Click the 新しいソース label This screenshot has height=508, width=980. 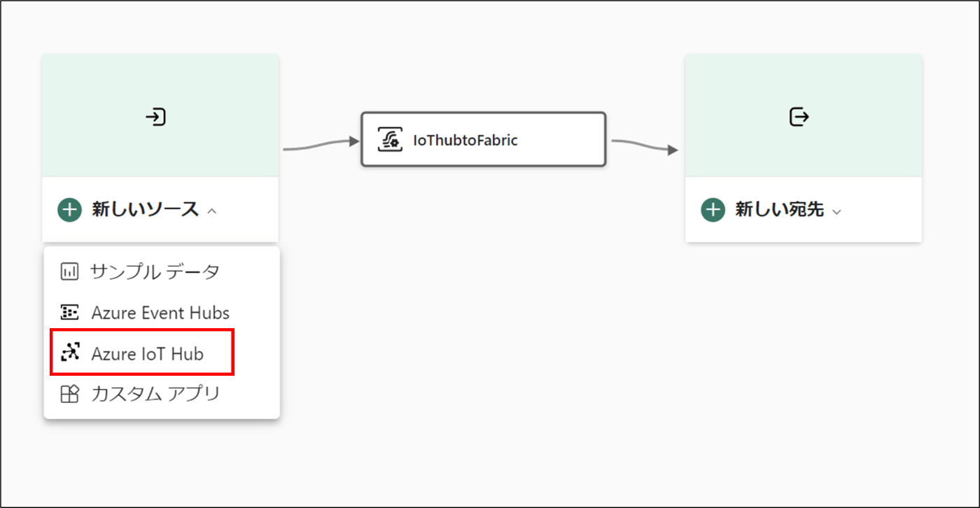[x=145, y=209]
